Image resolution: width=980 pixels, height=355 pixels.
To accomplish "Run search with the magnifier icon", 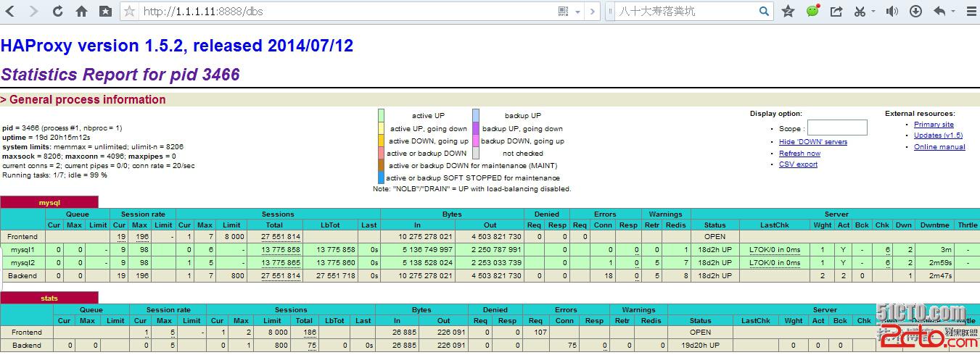I will pos(764,11).
